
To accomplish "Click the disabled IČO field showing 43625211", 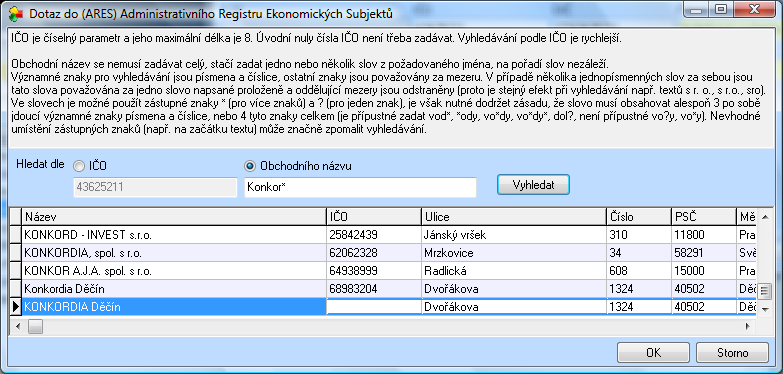I will (155, 187).
